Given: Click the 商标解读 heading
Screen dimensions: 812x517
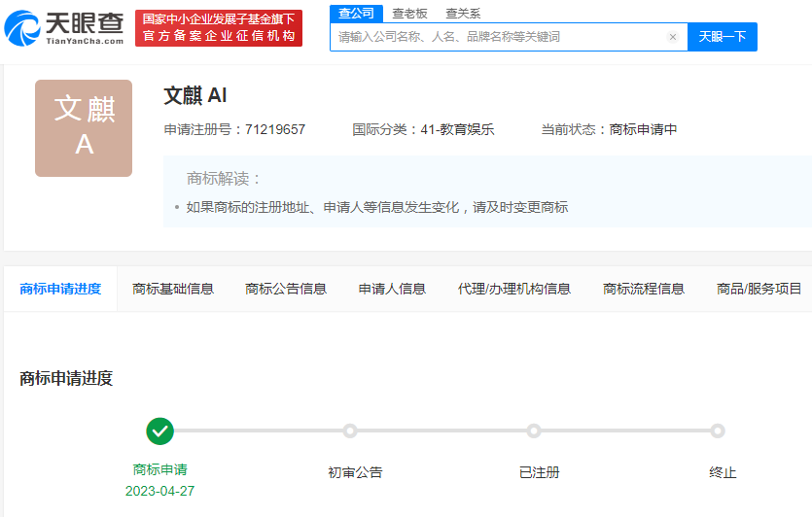Looking at the screenshot, I should (224, 179).
